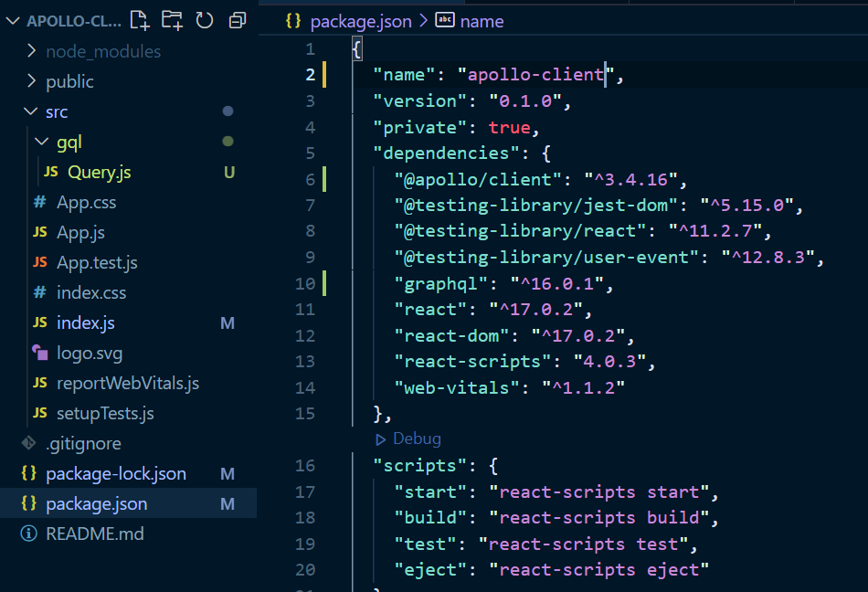This screenshot has height=592, width=868.
Task: Click the "react-scripts test" value
Action: 584,544
